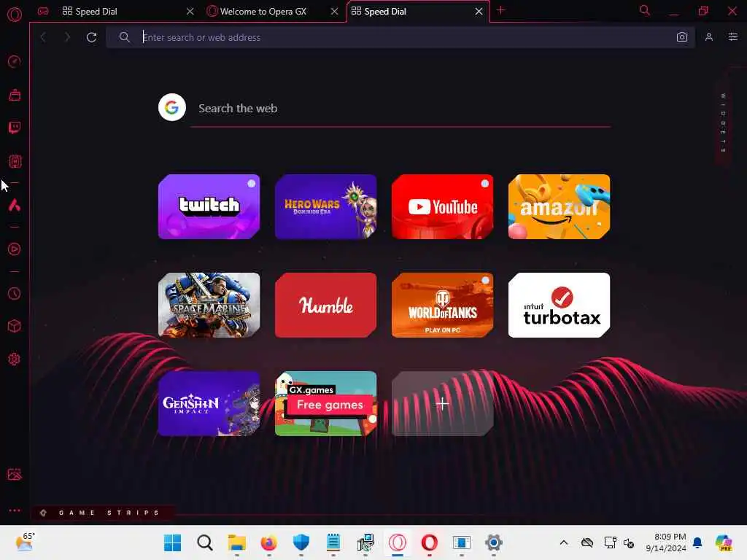Take a snapshot with camera icon
Screen dimensions: 747x560
682,37
